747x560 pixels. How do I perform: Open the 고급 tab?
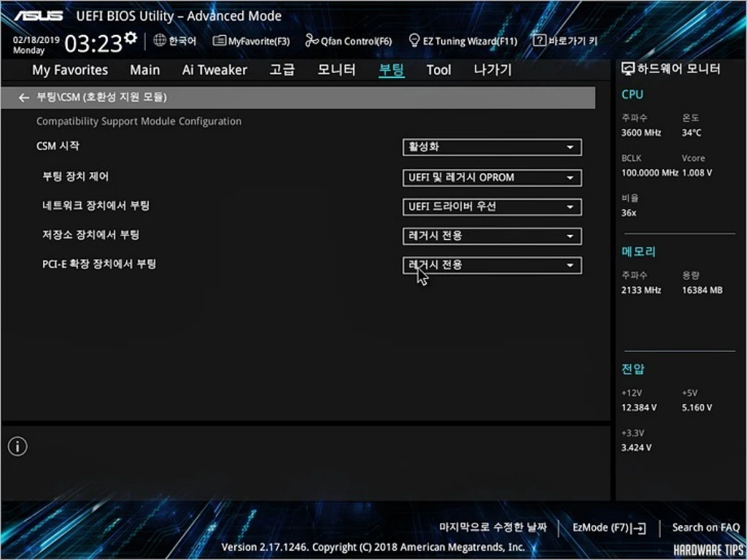tap(282, 70)
